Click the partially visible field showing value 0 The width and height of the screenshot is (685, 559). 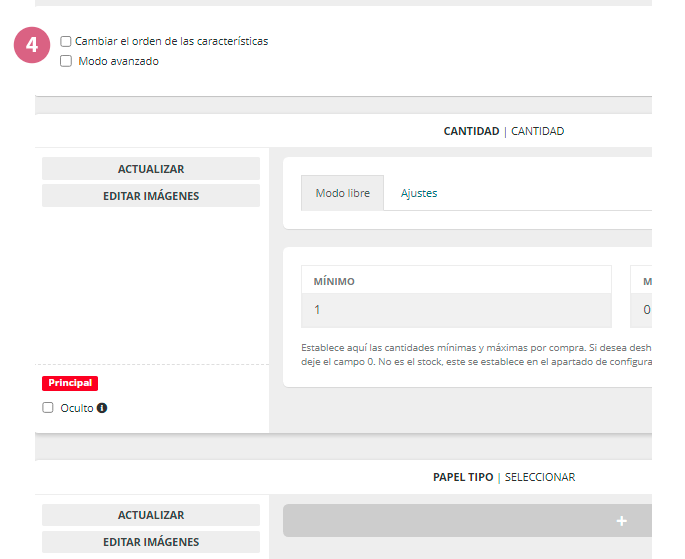(x=645, y=310)
